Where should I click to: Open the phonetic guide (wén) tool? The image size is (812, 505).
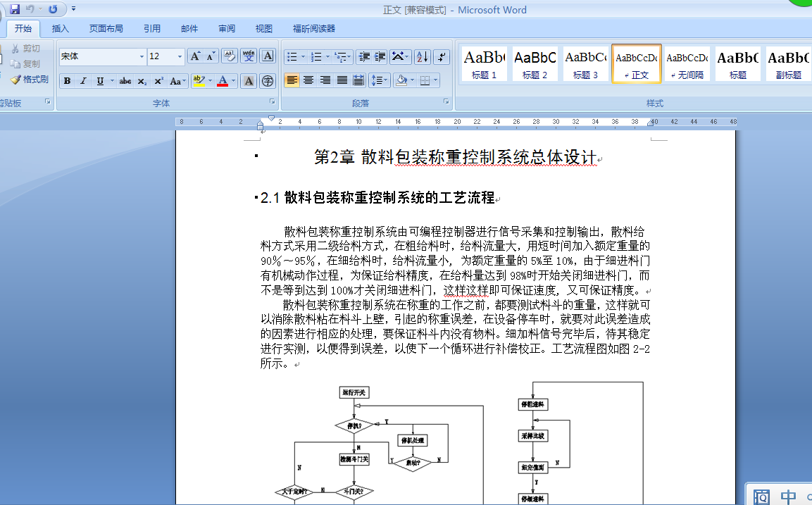coord(249,56)
